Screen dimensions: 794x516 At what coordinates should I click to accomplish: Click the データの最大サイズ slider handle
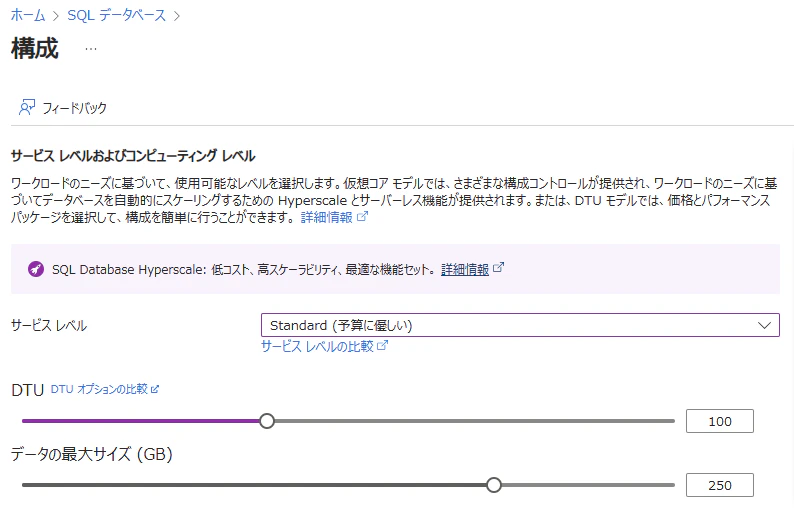click(494, 485)
